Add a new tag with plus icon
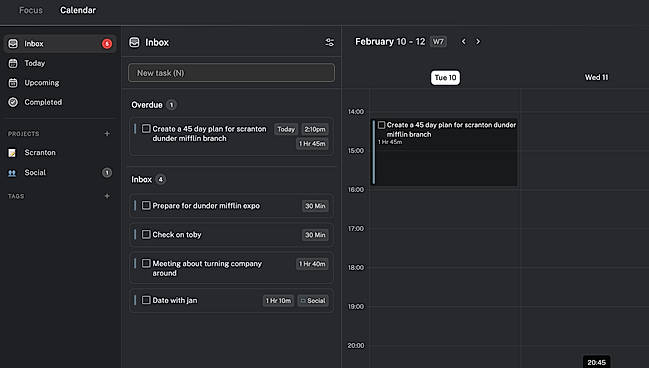Screen dimensions: 649x368 tap(107, 196)
